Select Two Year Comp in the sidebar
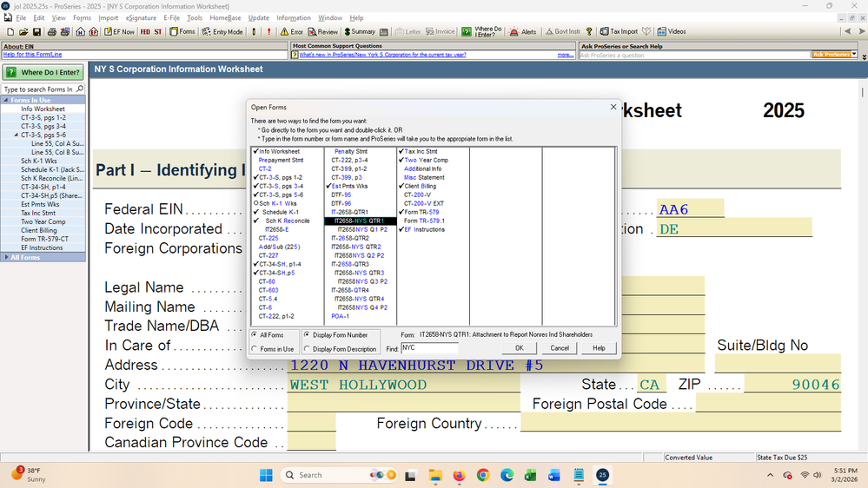This screenshot has height=488, width=868. (43, 222)
